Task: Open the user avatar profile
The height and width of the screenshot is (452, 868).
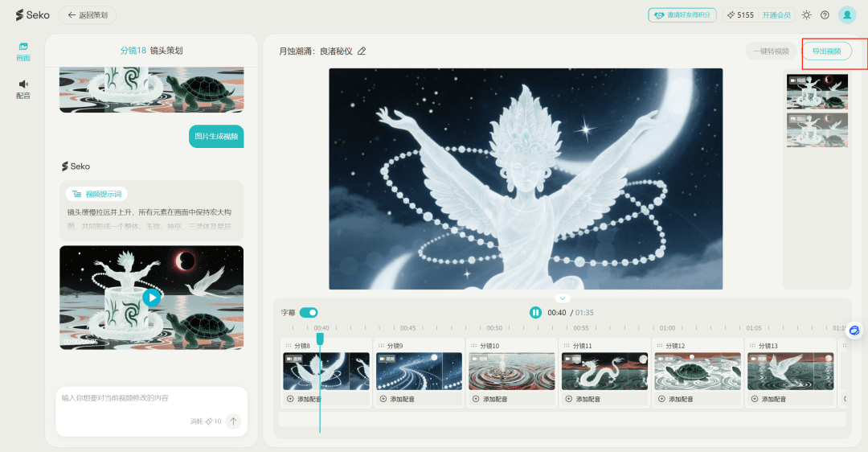Action: coord(847,15)
